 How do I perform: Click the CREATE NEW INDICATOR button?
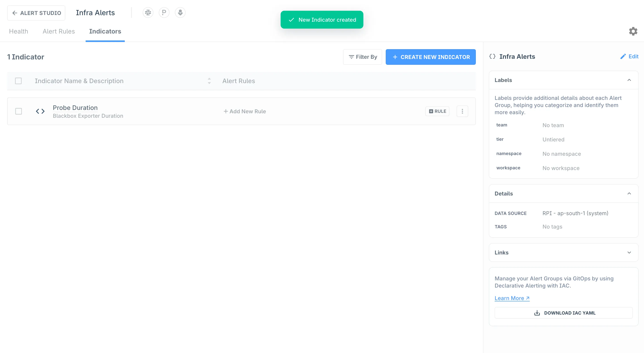(x=430, y=57)
